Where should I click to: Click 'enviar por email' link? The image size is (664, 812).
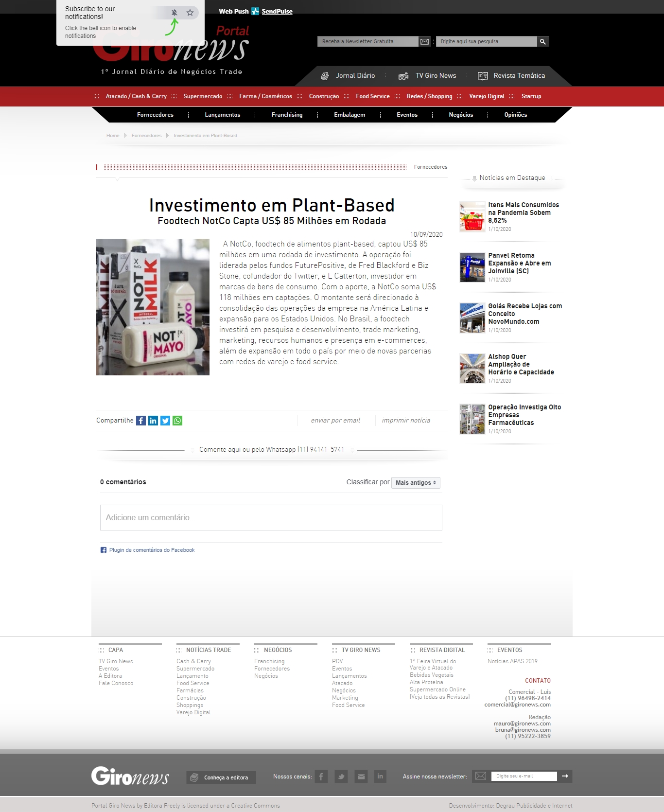click(x=335, y=421)
